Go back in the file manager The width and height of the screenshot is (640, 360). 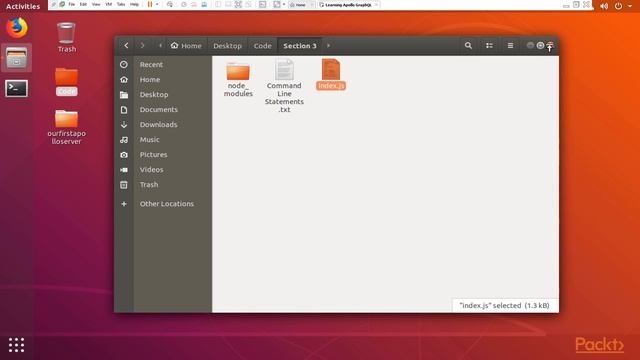126,46
